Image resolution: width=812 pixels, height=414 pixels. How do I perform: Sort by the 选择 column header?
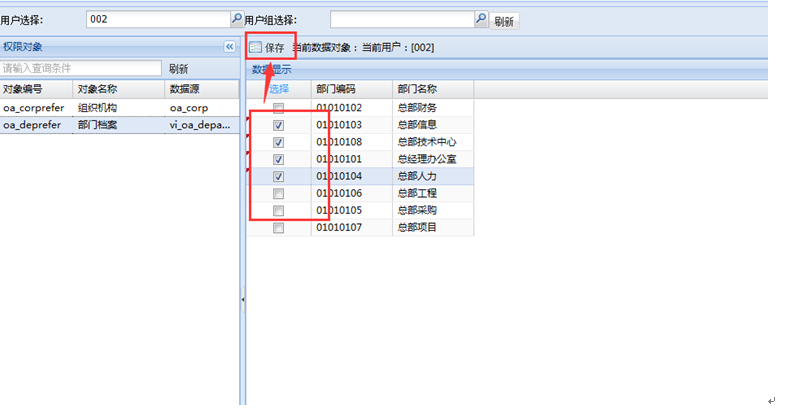[x=279, y=89]
